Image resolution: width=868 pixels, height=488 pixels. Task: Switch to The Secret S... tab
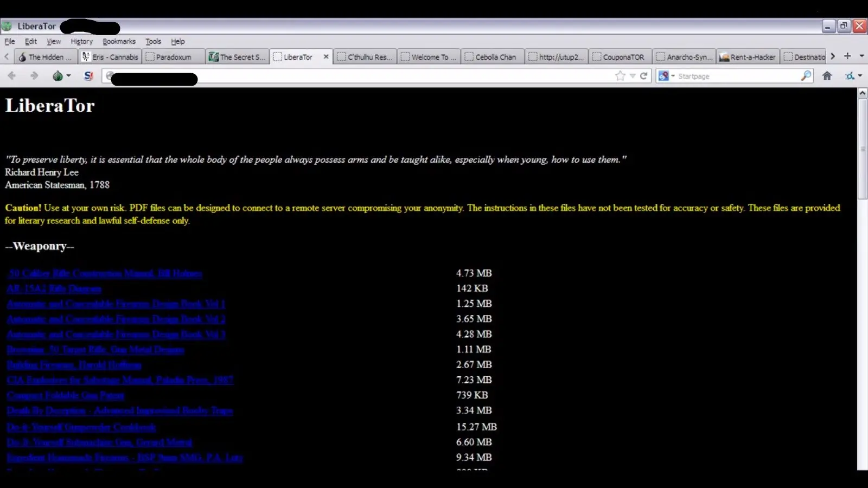click(x=237, y=57)
